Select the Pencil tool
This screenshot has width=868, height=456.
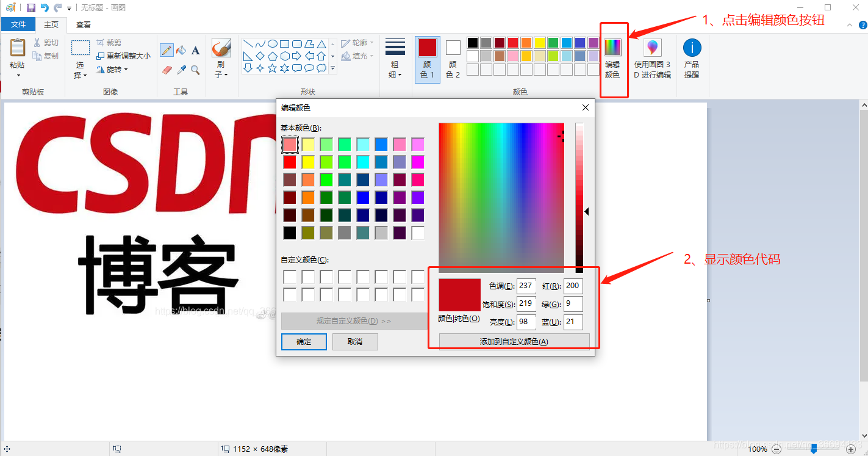(167, 51)
